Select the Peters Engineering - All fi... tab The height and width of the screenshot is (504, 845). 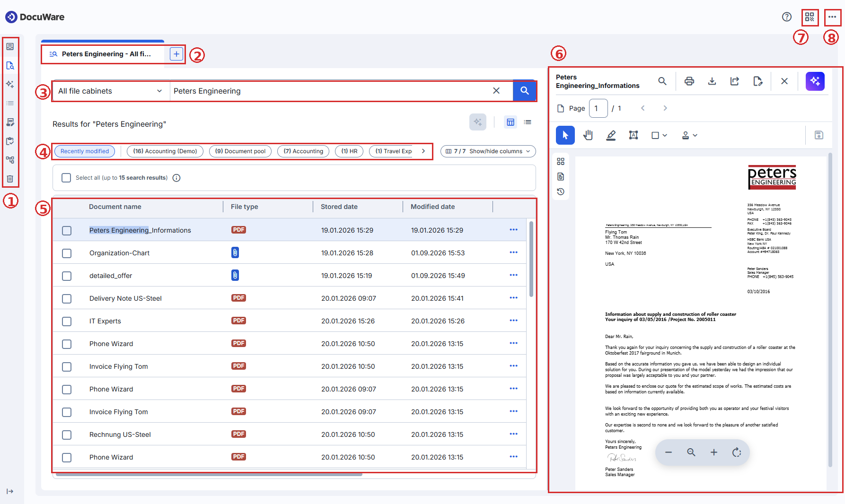pos(103,54)
